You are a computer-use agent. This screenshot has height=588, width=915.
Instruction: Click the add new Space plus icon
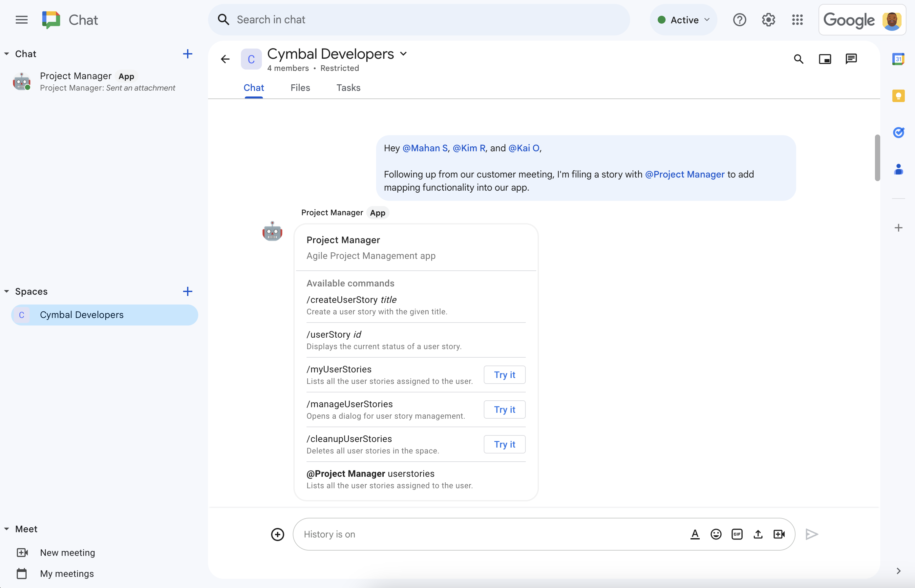click(187, 291)
